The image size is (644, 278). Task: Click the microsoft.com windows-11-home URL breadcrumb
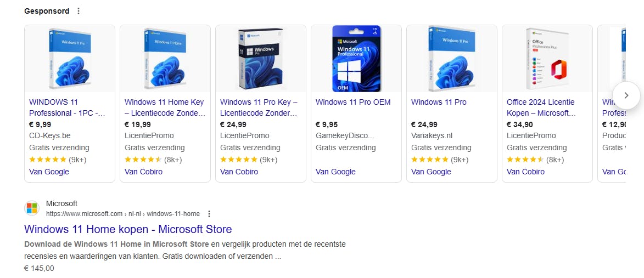(123, 214)
